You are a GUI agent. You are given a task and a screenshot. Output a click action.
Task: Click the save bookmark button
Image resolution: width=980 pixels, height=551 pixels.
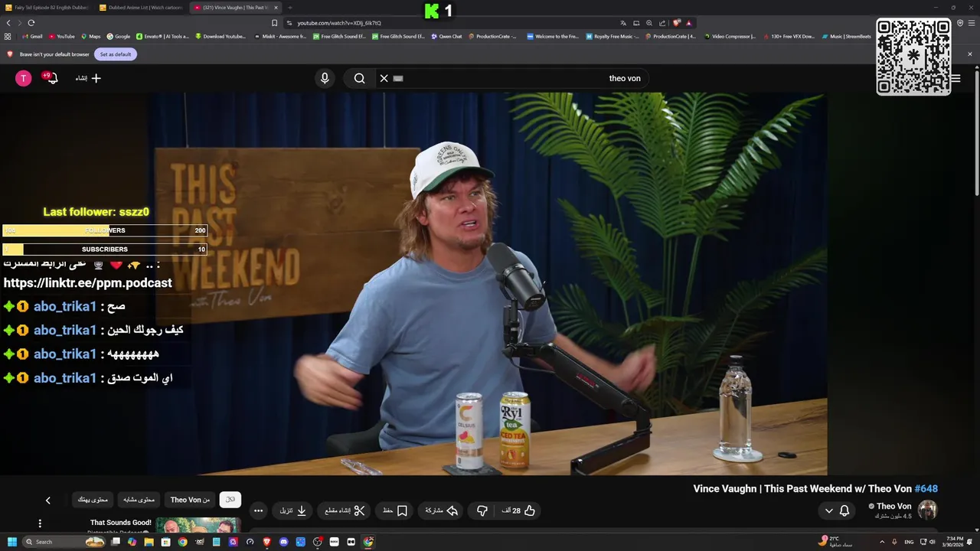tap(395, 510)
